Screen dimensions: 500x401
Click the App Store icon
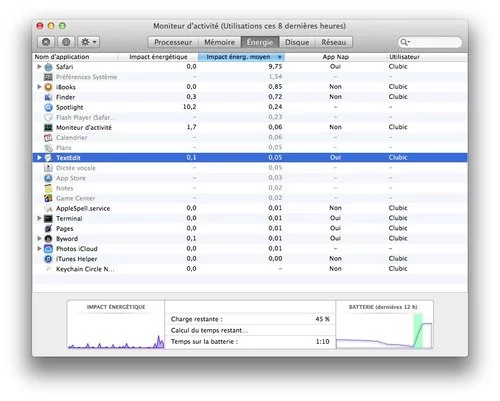click(x=49, y=178)
